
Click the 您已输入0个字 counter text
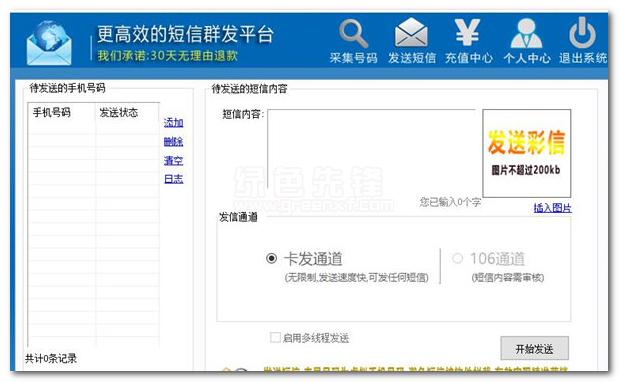450,202
